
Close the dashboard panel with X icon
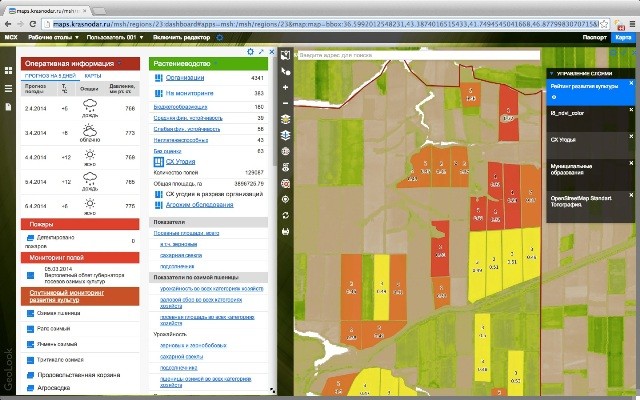click(x=272, y=51)
